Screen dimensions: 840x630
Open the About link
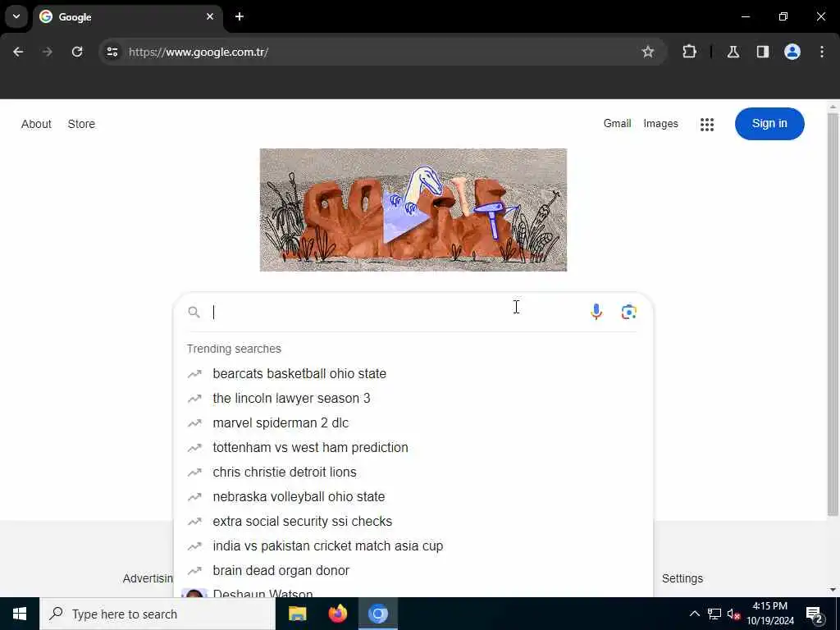(x=36, y=124)
